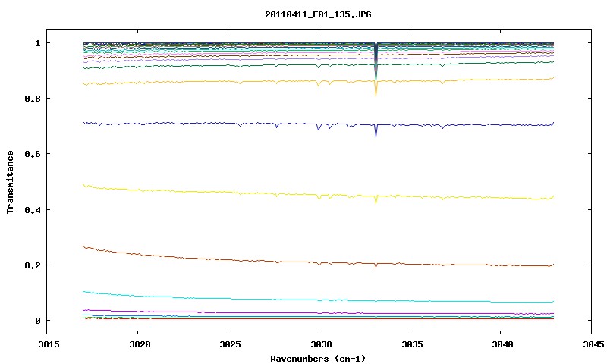Click the y-axis tick value 1
Viewport: 607px width, 364px height.
(x=37, y=43)
